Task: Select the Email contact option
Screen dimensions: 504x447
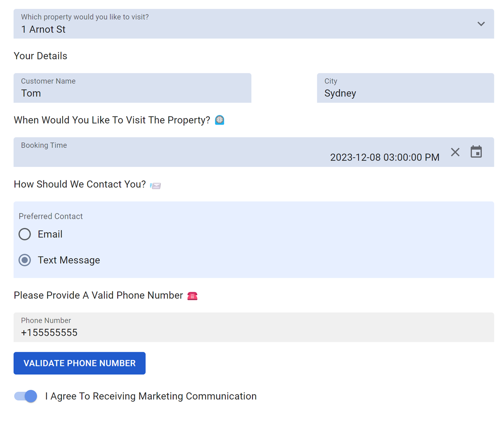Action: pyautogui.click(x=25, y=234)
